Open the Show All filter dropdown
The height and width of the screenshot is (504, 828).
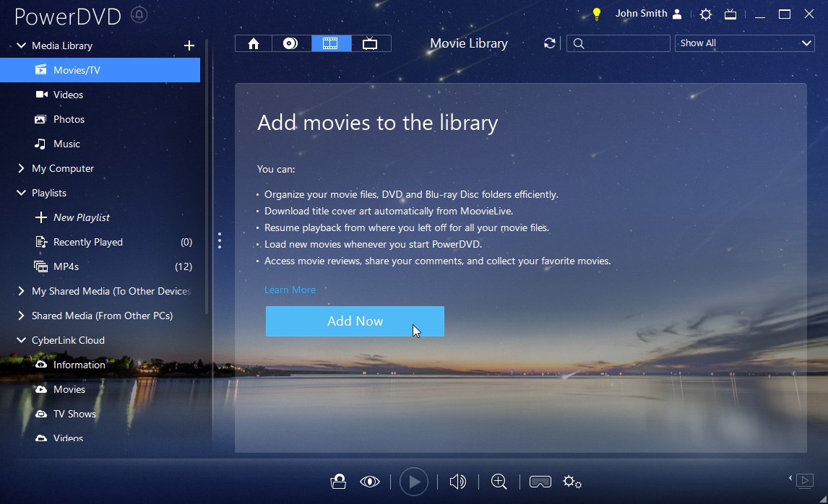(x=745, y=43)
